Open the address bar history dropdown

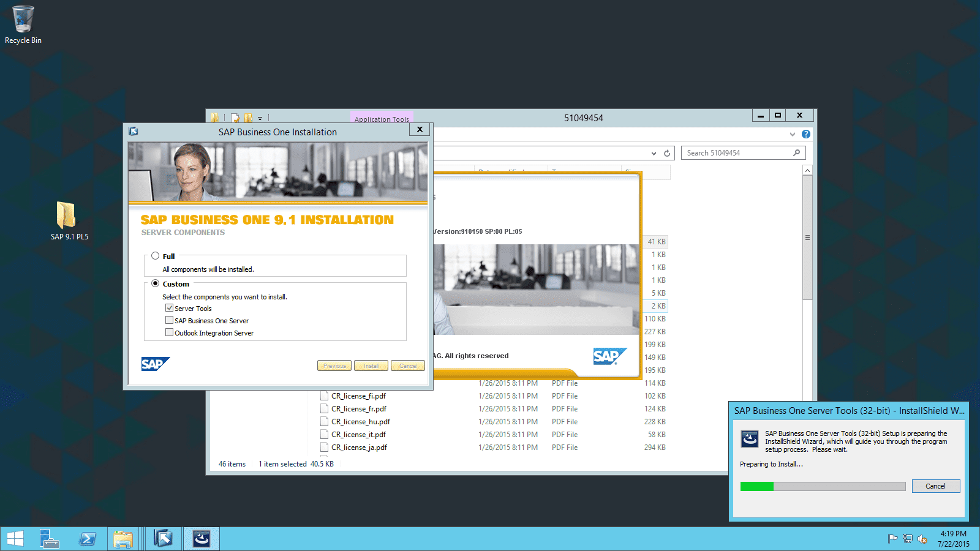point(654,153)
